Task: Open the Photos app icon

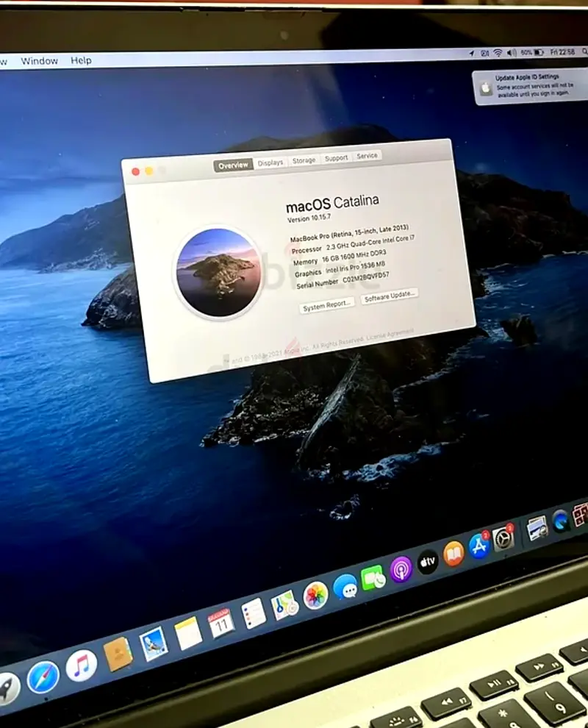Action: 316,594
